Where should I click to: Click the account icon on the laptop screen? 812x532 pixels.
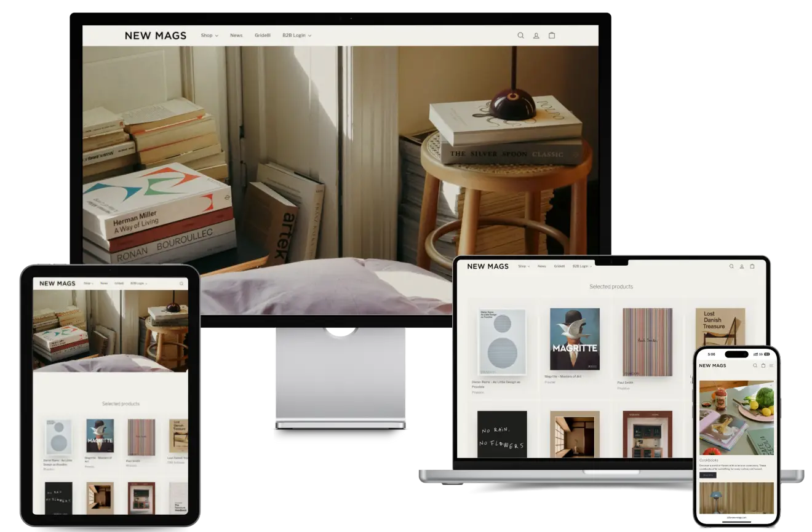(x=742, y=266)
